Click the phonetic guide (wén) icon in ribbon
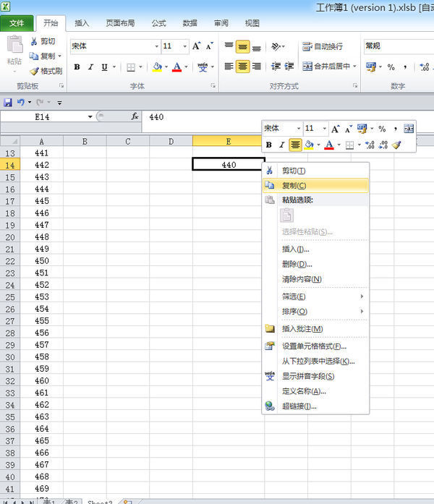Screen dimensions: 434x504 coord(202,67)
